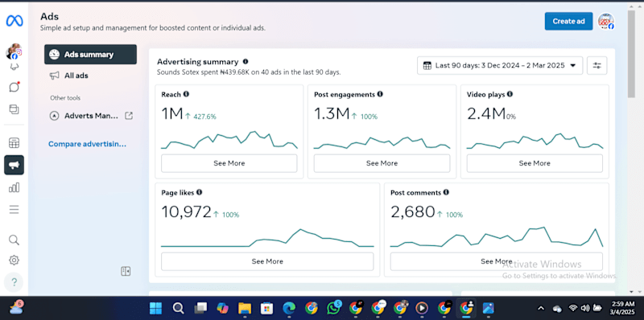Open the settings gear in sidebar
Image resolution: width=644 pixels, height=320 pixels.
tap(14, 261)
